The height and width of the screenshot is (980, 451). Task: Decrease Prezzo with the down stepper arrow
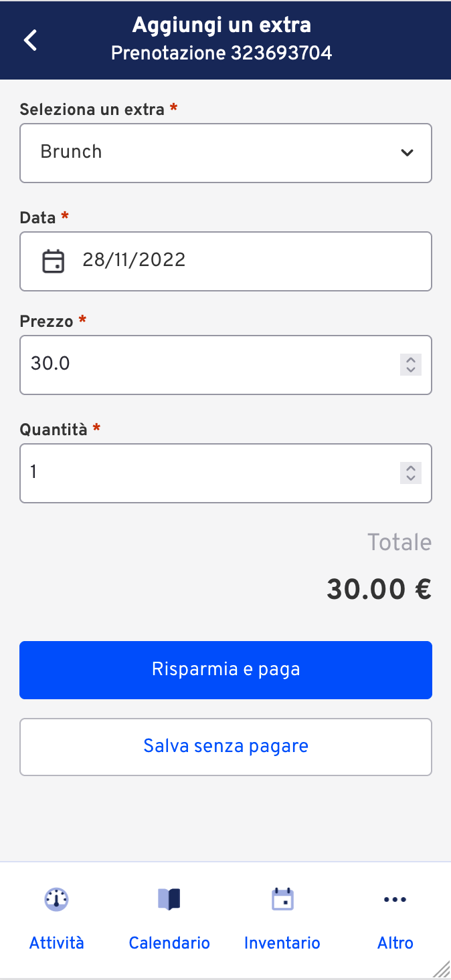pyautogui.click(x=411, y=370)
